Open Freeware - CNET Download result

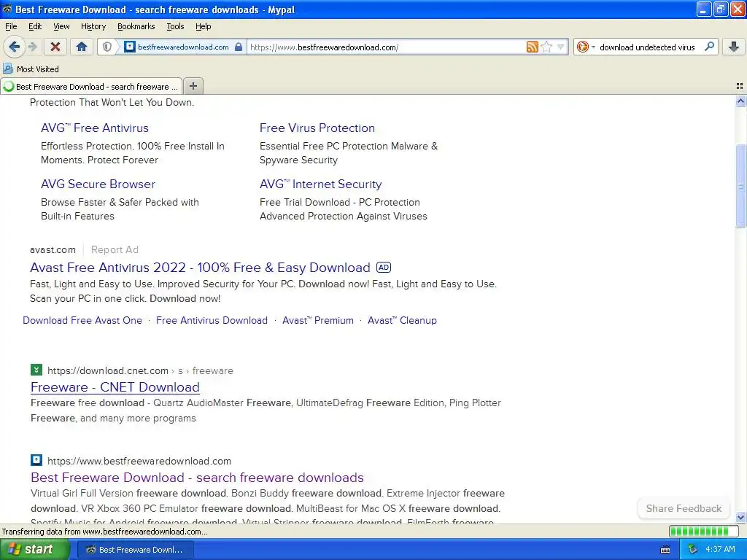point(115,387)
